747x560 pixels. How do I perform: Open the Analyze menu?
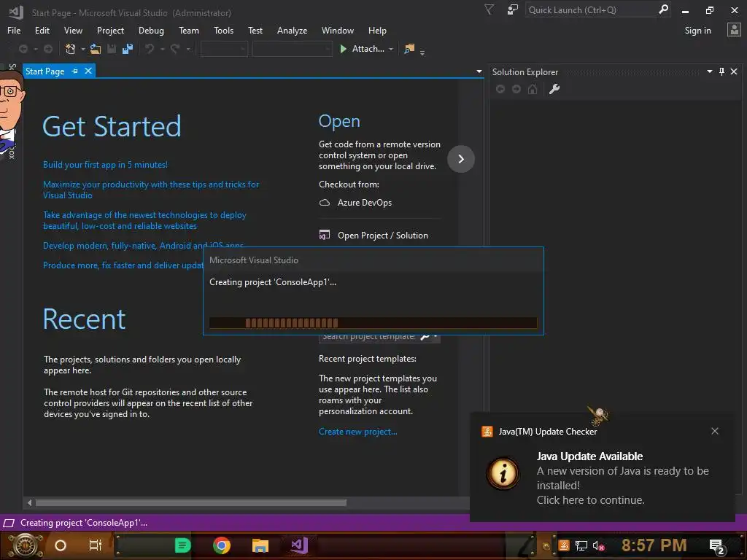tap(292, 31)
